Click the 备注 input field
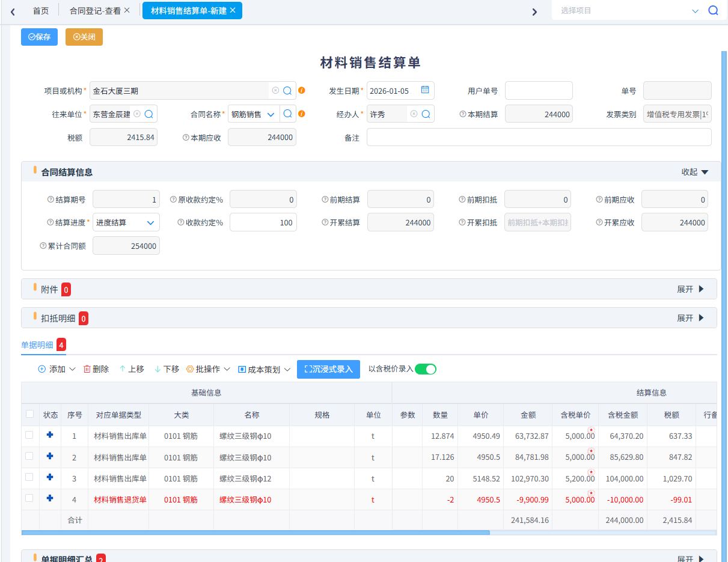The image size is (728, 562). coord(539,138)
